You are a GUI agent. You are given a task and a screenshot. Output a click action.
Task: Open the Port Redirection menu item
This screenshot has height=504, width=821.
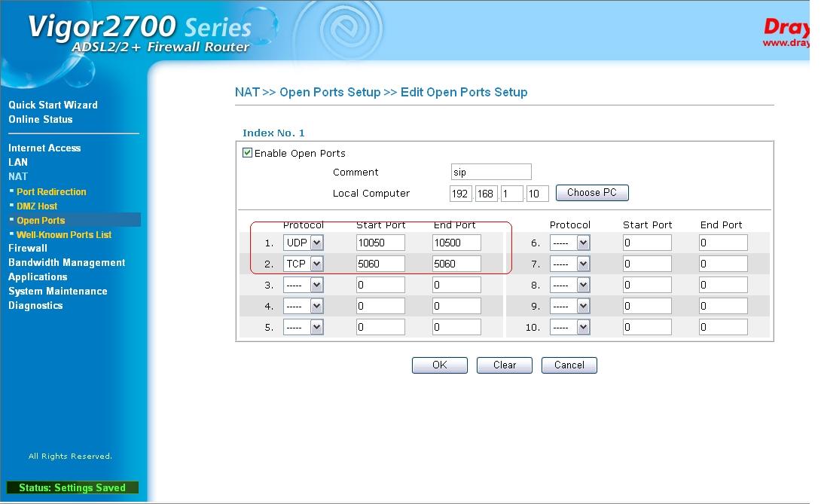51,192
